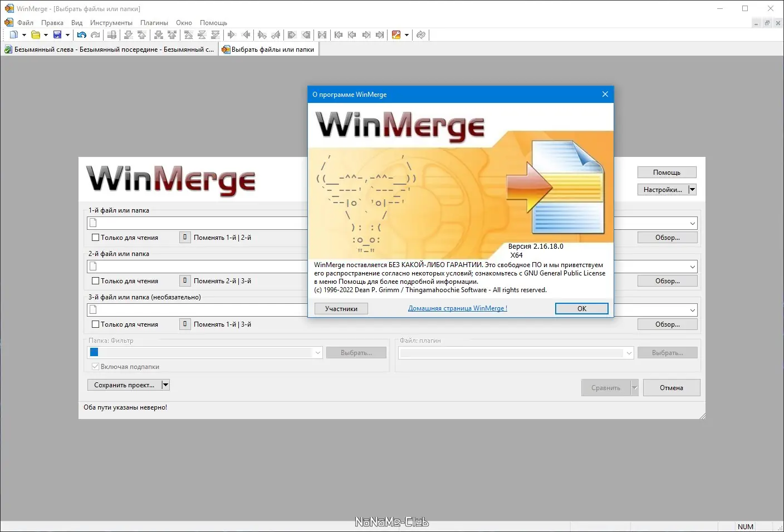Screen dimensions: 784x532
Task: Open the 'Вид' menu
Action: (77, 23)
